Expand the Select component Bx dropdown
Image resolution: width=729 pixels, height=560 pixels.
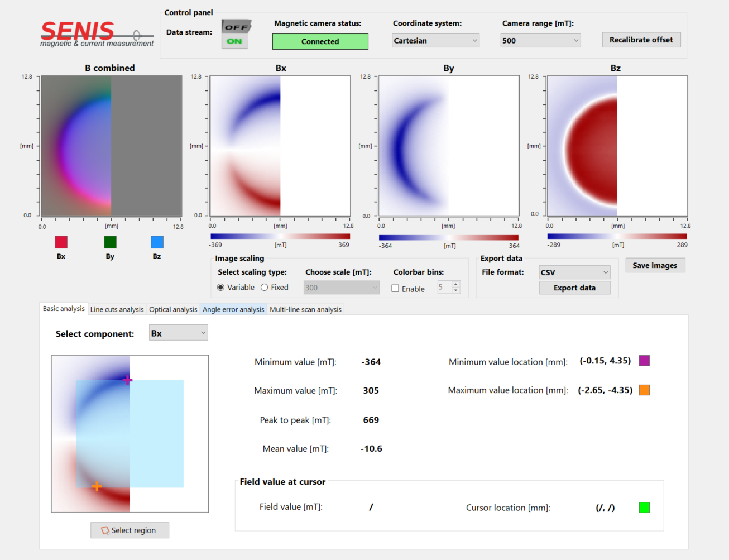click(178, 333)
